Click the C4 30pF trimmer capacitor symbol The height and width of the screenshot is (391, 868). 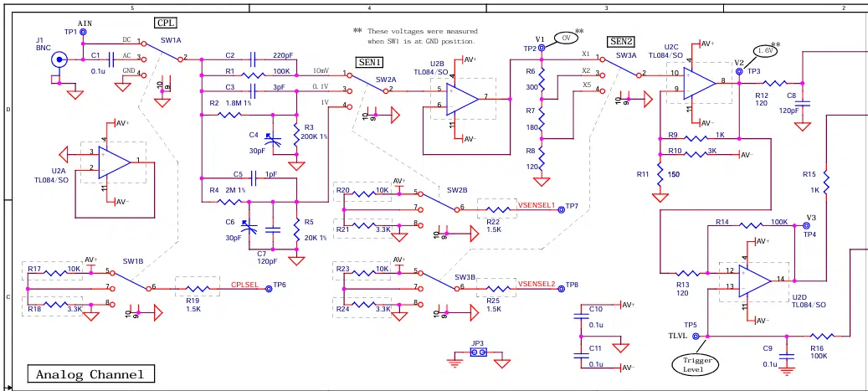[273, 139]
